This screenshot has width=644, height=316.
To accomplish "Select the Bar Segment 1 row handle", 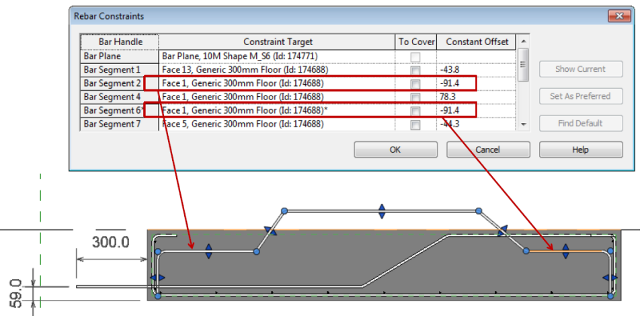I will [120, 70].
